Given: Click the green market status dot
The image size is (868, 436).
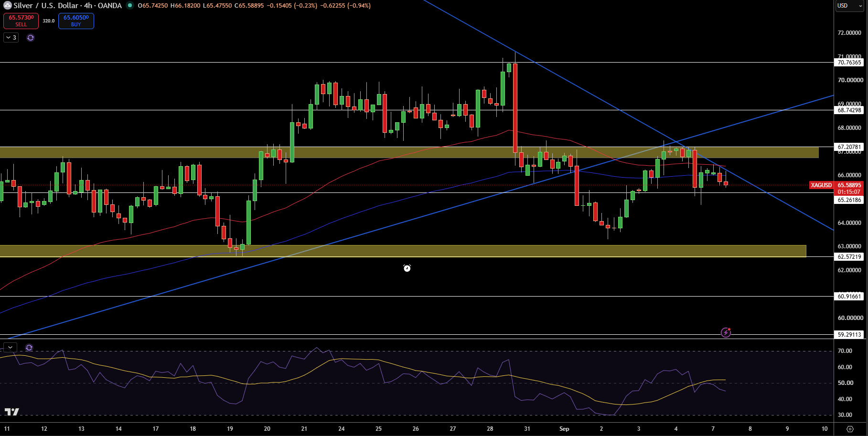Looking at the screenshot, I should click(x=129, y=6).
